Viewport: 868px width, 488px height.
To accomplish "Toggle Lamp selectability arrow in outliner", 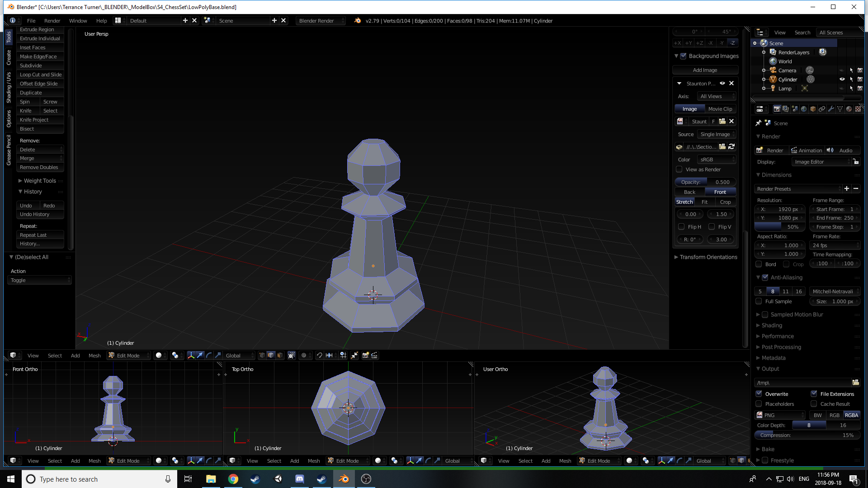I will 851,89.
